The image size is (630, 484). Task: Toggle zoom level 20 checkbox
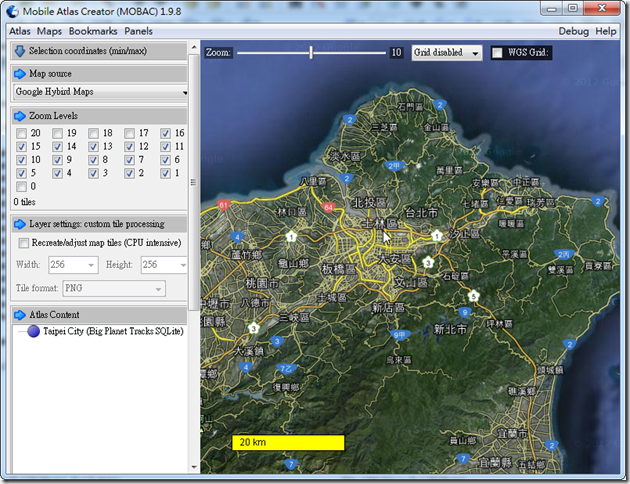(x=22, y=133)
